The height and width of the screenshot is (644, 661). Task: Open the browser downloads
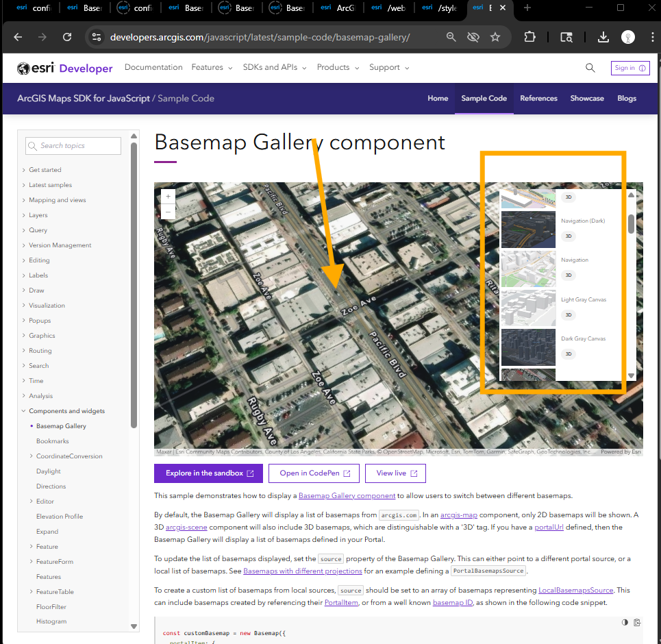click(x=603, y=37)
